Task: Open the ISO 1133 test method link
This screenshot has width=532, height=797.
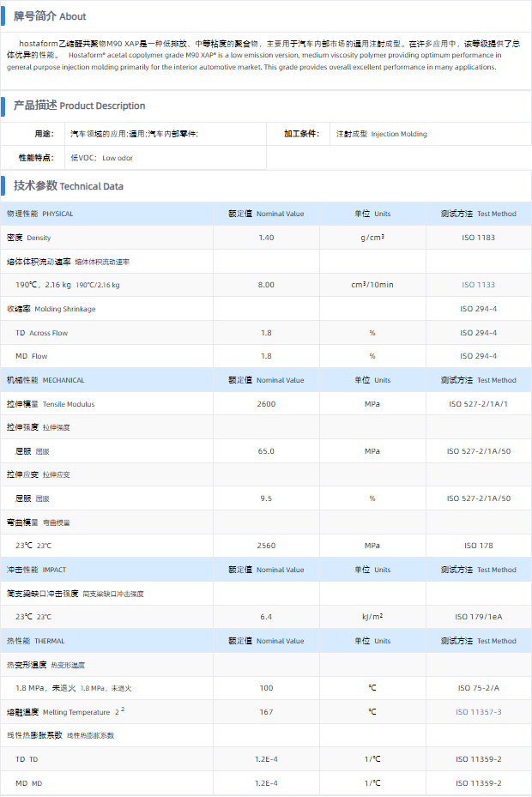Action: (478, 285)
